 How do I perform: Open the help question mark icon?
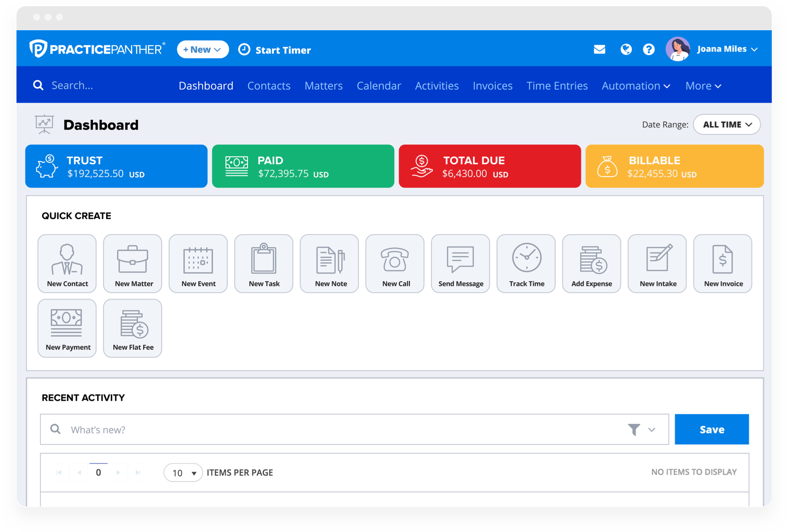tap(649, 49)
